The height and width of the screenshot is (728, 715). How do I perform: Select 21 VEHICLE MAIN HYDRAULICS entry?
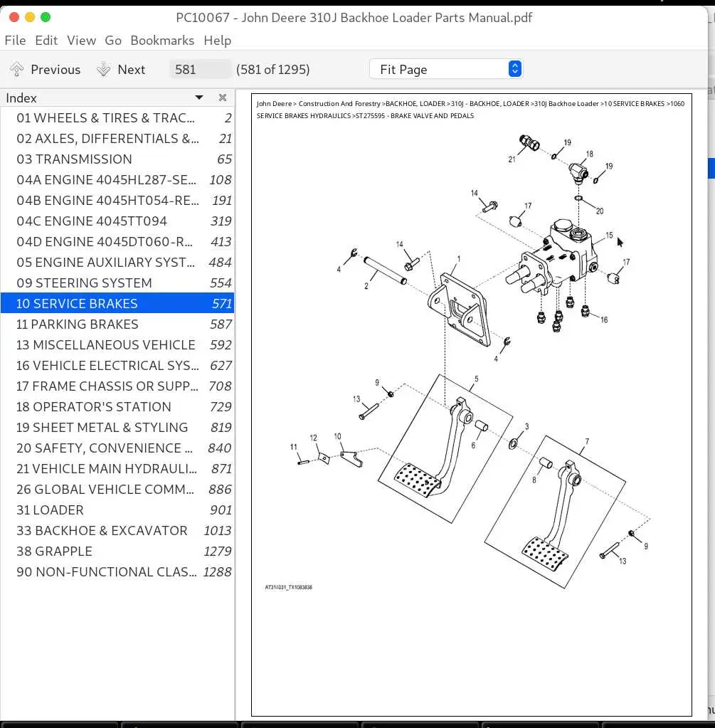(117, 469)
